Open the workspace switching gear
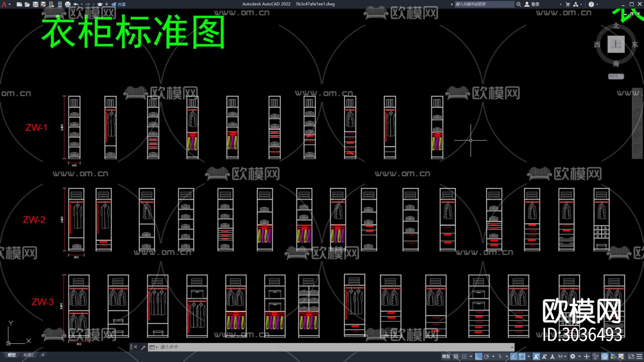Image resolution: width=644 pixels, height=362 pixels. click(x=573, y=356)
